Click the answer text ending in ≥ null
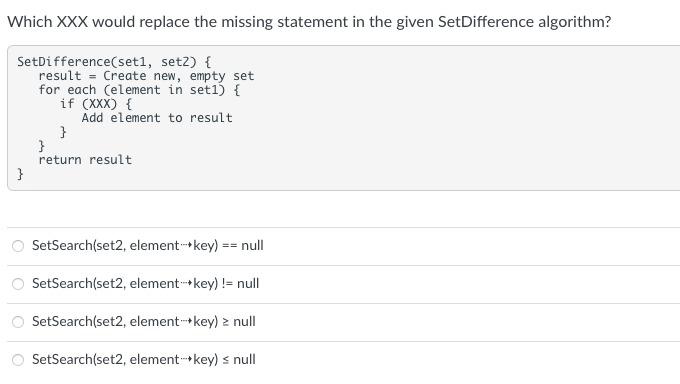This screenshot has height=384, width=680. tap(144, 322)
